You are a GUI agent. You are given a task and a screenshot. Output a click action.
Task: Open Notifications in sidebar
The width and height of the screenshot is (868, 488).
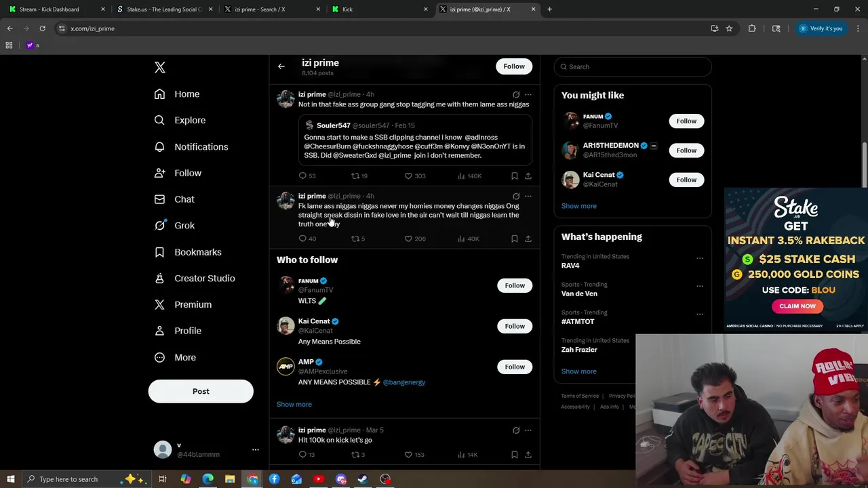coord(191,146)
